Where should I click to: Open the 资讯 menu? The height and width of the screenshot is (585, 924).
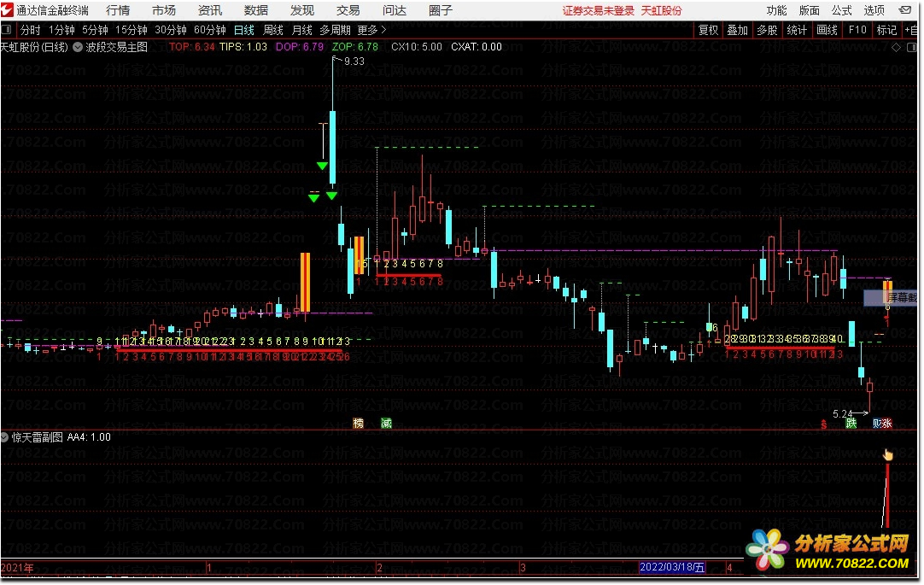coord(210,10)
